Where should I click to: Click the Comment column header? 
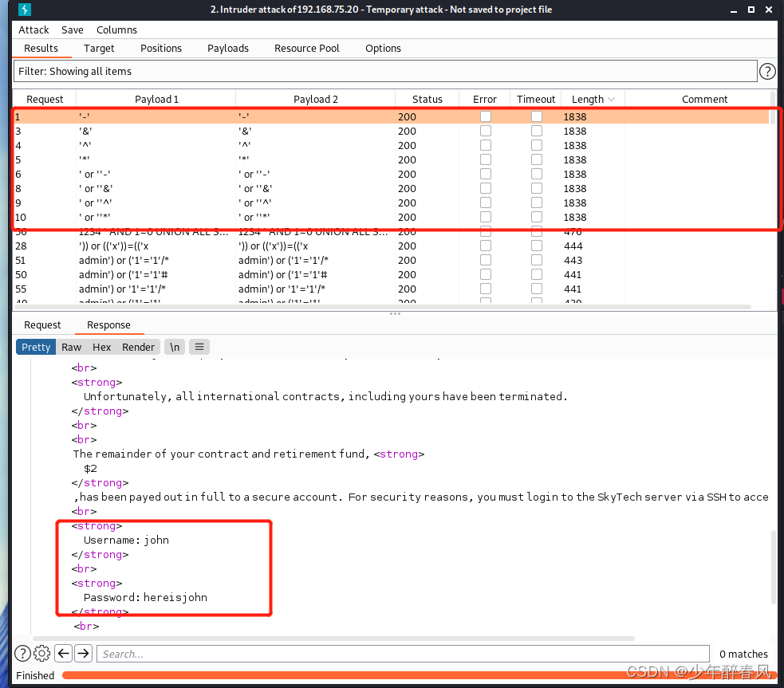tap(704, 100)
